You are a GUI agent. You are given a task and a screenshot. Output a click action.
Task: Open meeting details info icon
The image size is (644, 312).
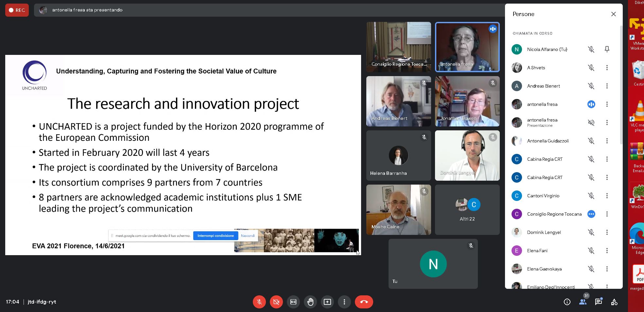coord(567,302)
